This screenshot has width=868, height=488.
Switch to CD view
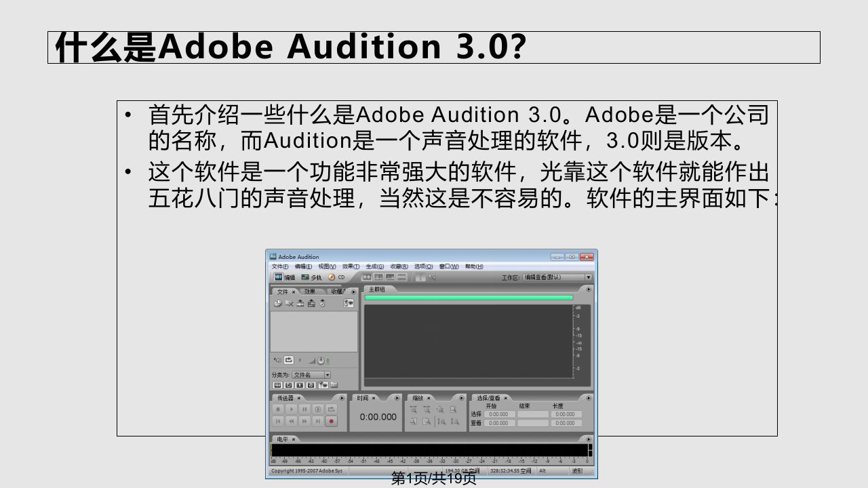336,277
